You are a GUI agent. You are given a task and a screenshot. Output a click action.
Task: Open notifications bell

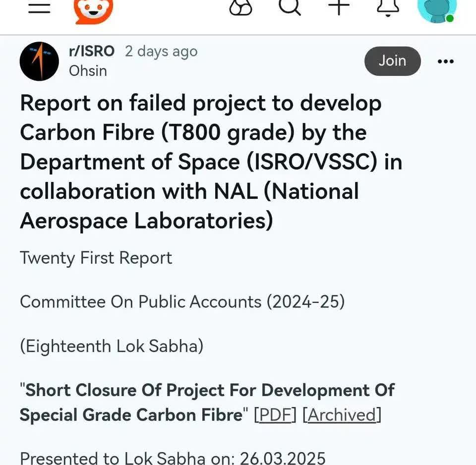388,7
